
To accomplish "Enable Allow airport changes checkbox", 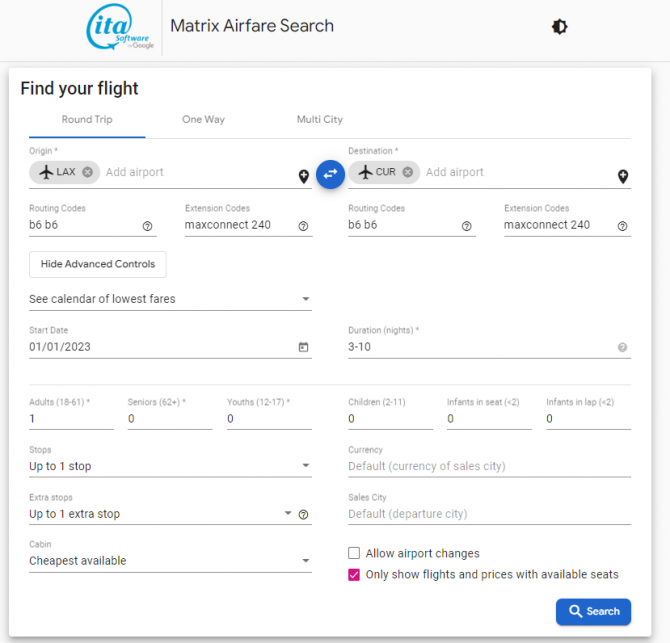I will [x=354, y=553].
